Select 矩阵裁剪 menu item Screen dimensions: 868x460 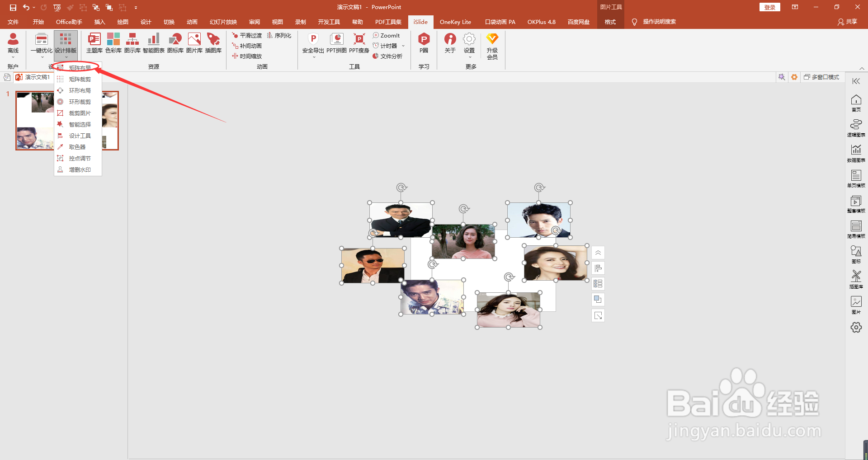78,79
